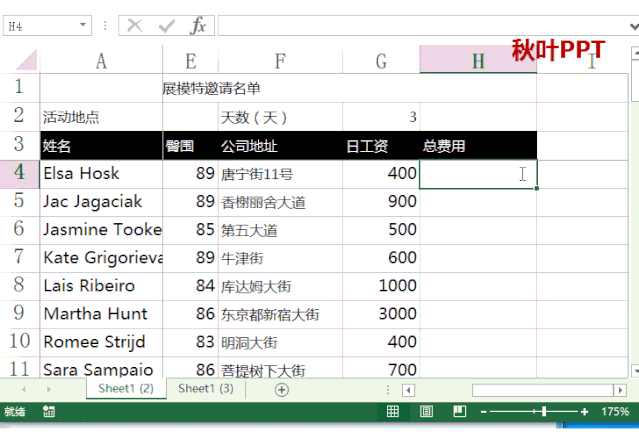The width and height of the screenshot is (639, 439).
Task: Select the Martha Hunt cell
Action: click(x=101, y=314)
